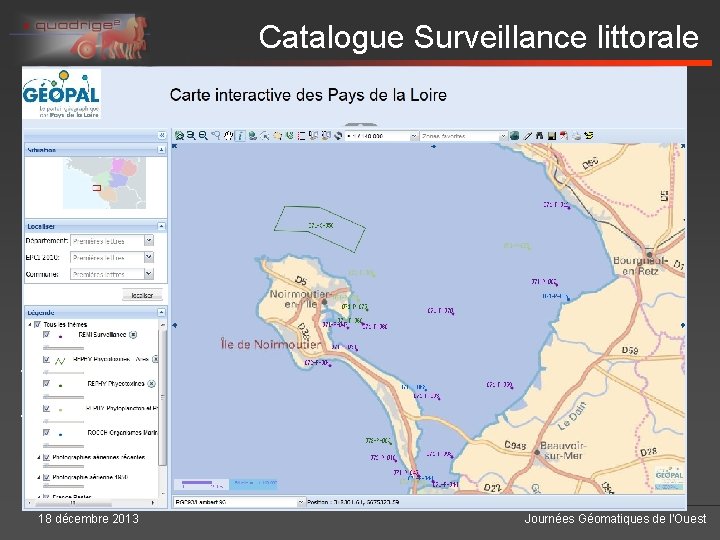The width and height of the screenshot is (720, 540).
Task: Collapse the Situation panel
Action: 161,150
